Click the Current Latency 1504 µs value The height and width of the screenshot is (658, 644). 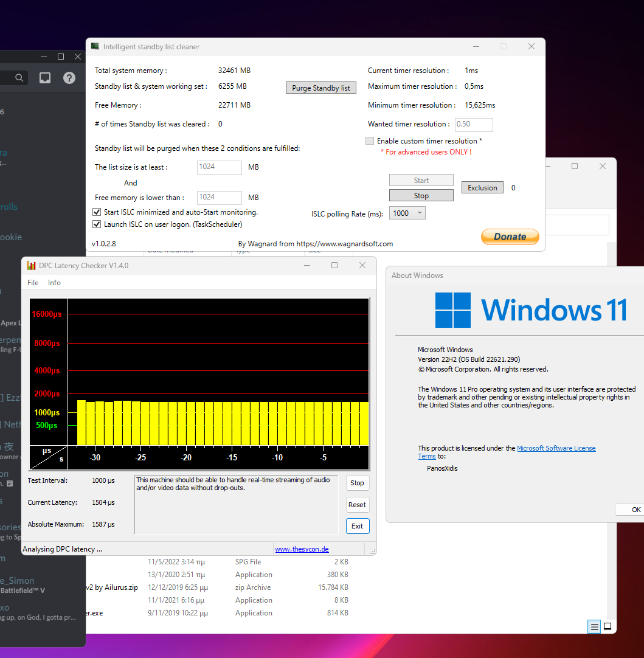tap(103, 502)
